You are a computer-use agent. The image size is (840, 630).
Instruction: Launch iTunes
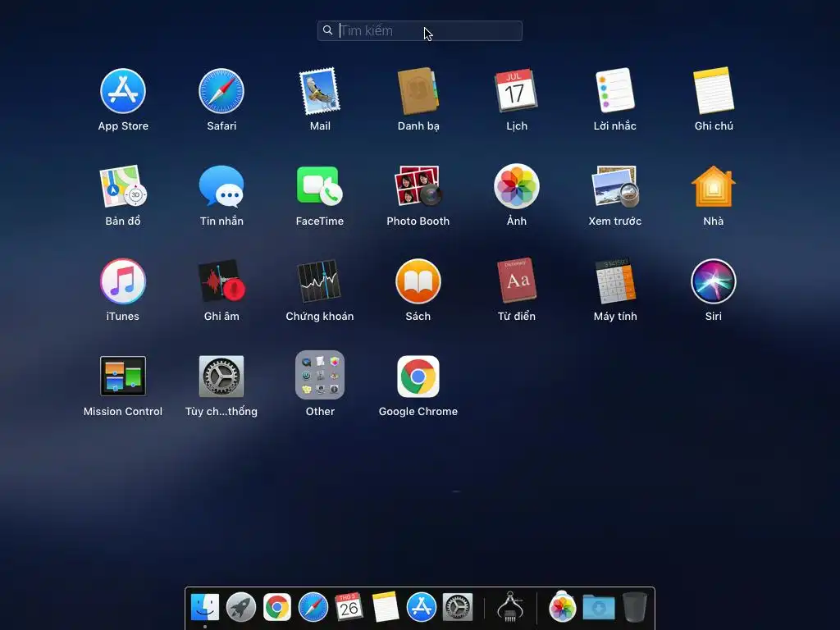123,281
